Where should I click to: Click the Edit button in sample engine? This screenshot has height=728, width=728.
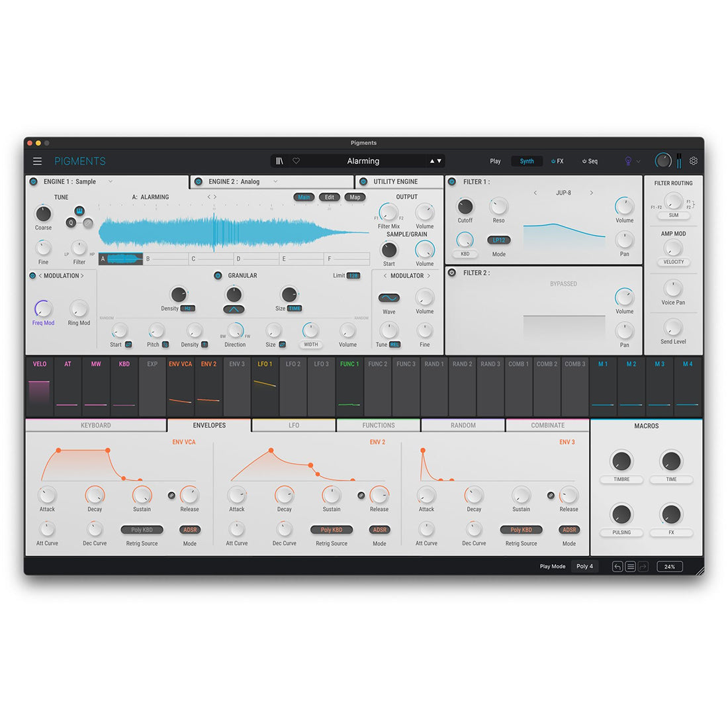click(x=330, y=197)
